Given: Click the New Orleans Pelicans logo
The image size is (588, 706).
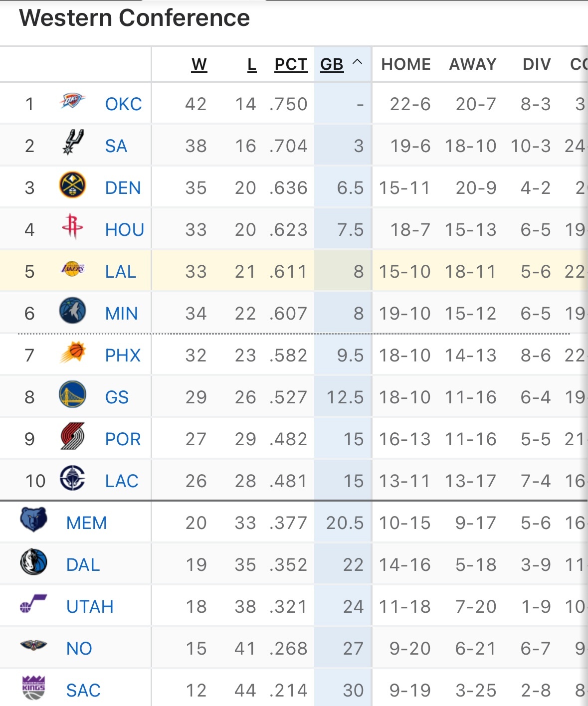Looking at the screenshot, I should tap(33, 646).
